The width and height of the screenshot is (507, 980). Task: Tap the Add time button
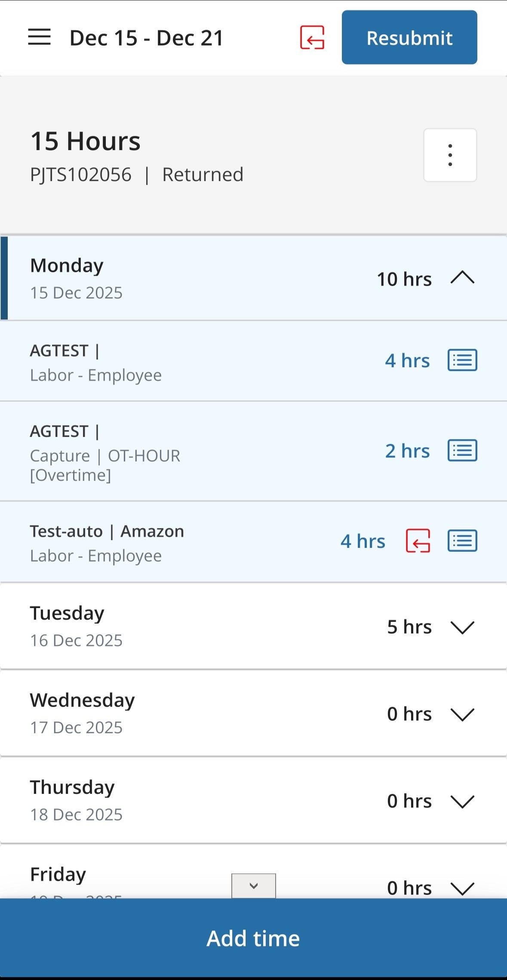(253, 938)
